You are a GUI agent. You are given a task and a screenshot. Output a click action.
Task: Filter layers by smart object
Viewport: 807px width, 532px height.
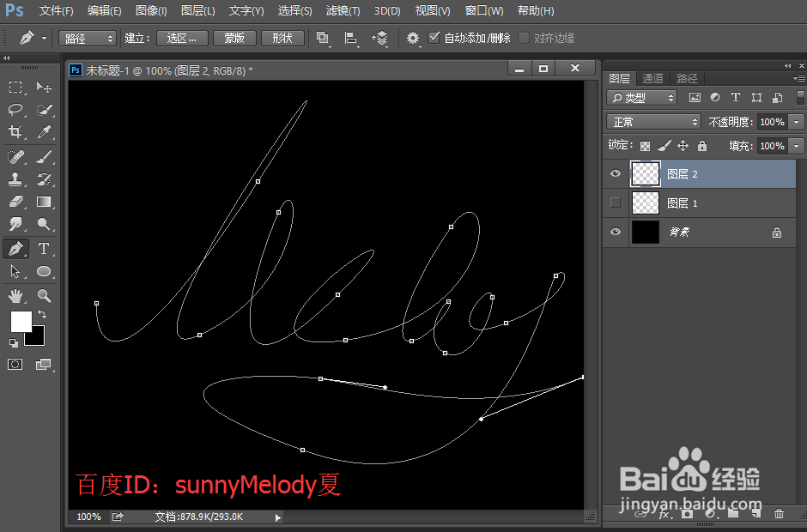[x=777, y=97]
